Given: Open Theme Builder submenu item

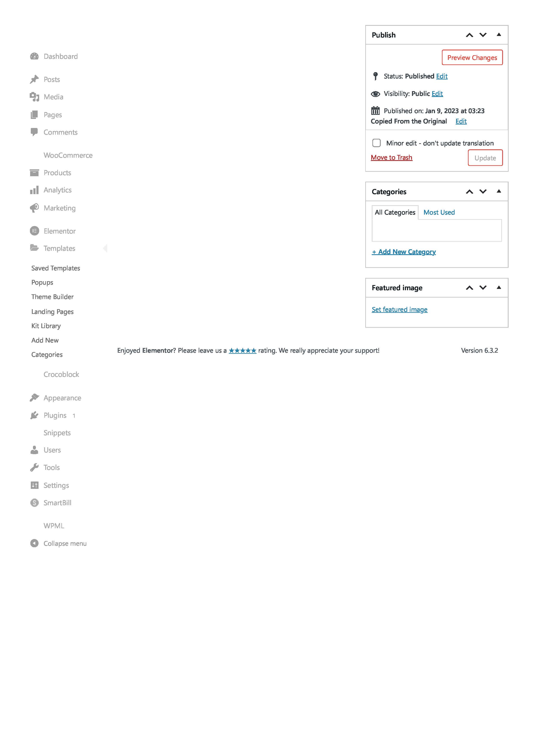Looking at the screenshot, I should point(52,297).
